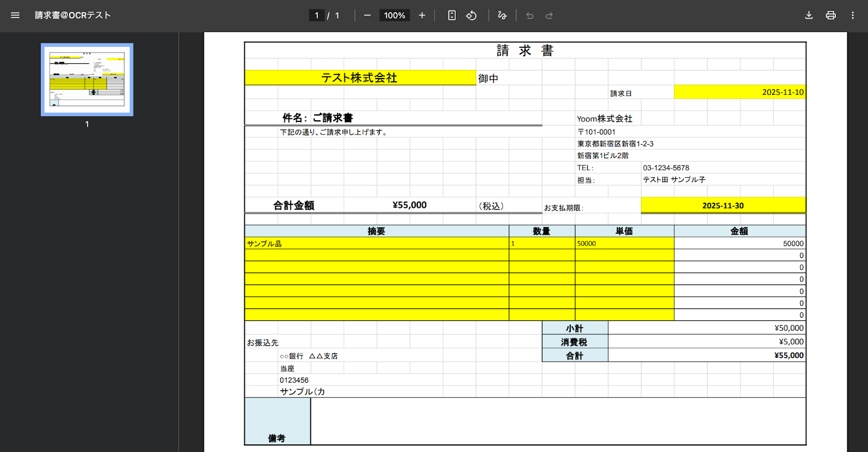The width and height of the screenshot is (868, 452).
Task: Select the page 1 thumbnail
Action: click(87, 80)
